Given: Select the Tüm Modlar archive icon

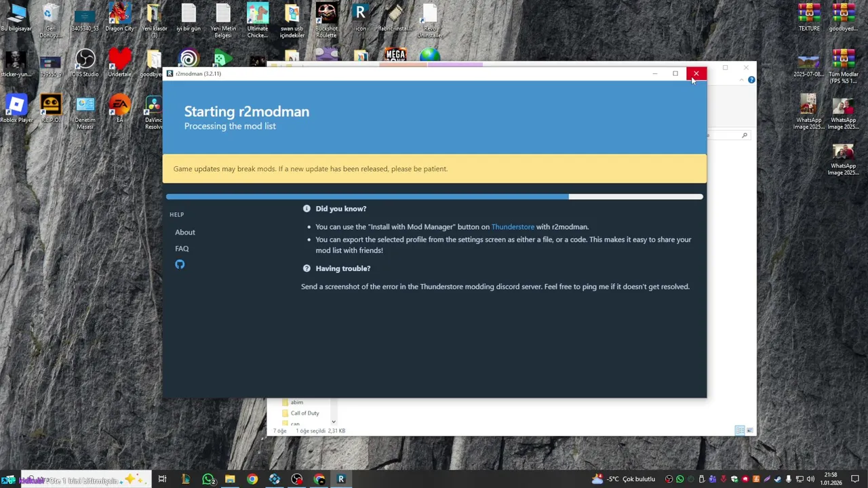Looking at the screenshot, I should coord(844,66).
